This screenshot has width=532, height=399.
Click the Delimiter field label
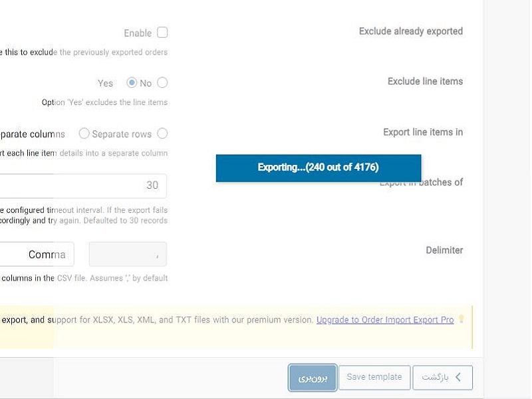click(x=444, y=250)
